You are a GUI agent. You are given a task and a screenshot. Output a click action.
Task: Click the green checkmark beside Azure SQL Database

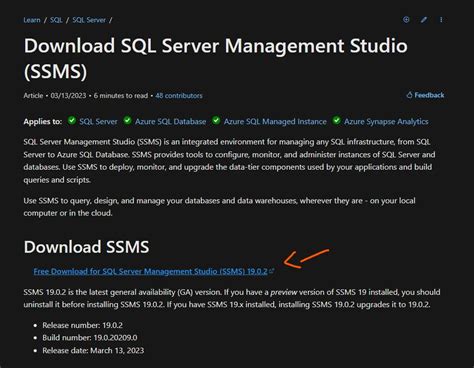(x=127, y=120)
